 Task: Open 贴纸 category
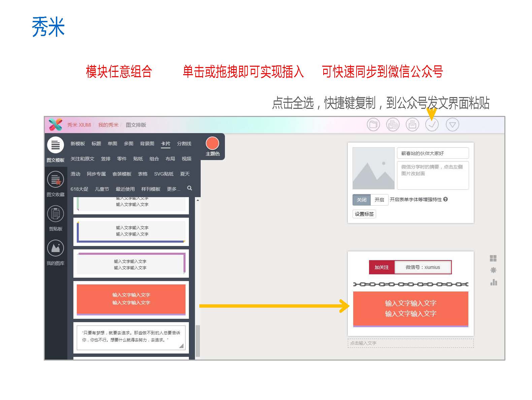click(138, 159)
